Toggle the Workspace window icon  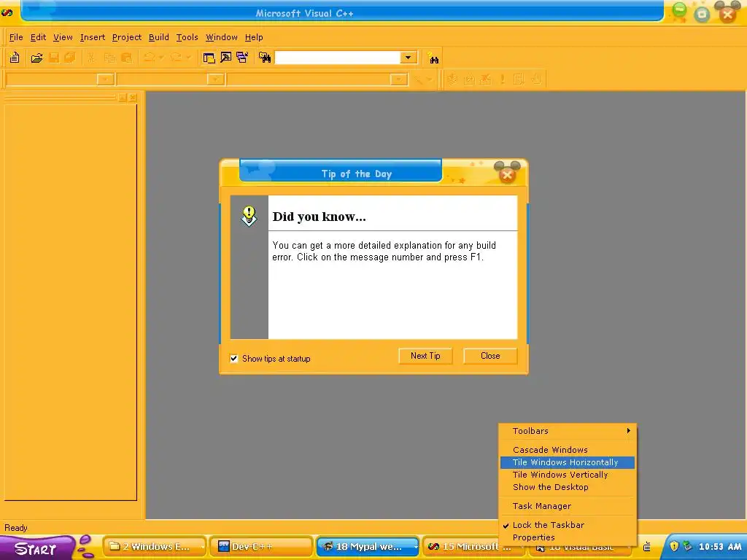tap(209, 58)
